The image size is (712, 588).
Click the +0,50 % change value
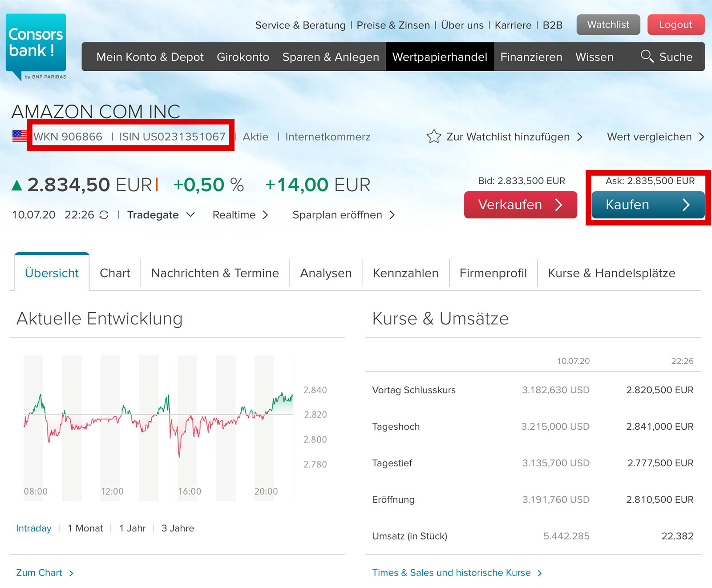click(x=208, y=185)
